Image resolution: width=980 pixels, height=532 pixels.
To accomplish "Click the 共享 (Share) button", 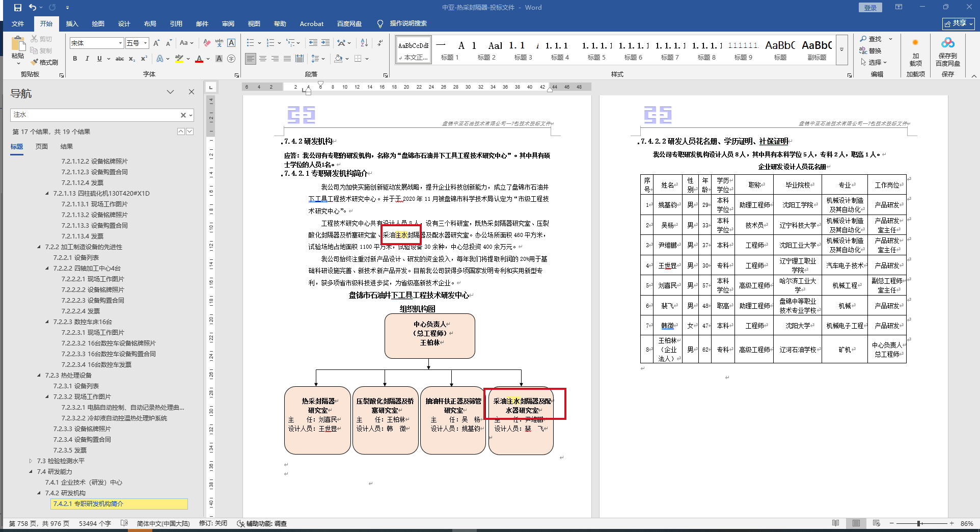I will pos(959,23).
